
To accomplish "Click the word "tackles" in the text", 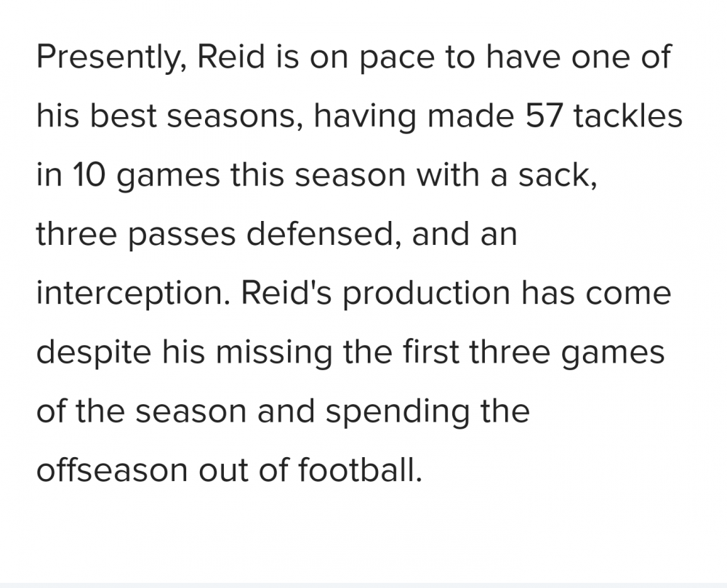I will (628, 116).
